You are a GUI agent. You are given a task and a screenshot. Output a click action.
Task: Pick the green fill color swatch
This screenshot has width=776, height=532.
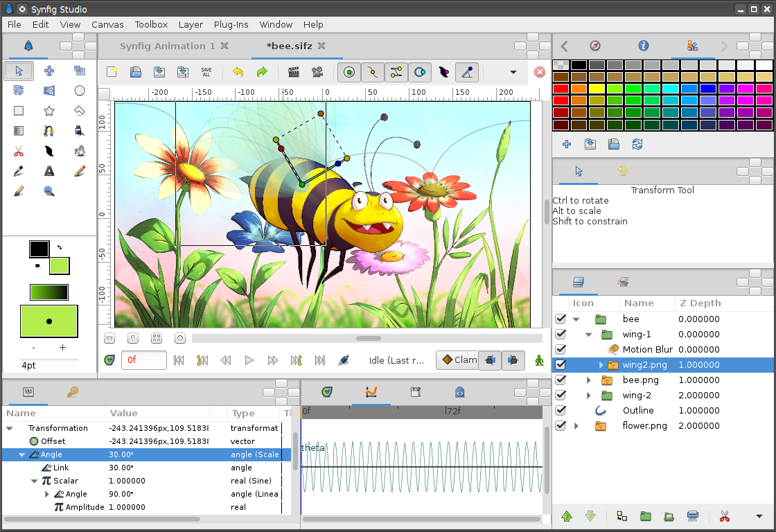pyautogui.click(x=59, y=266)
